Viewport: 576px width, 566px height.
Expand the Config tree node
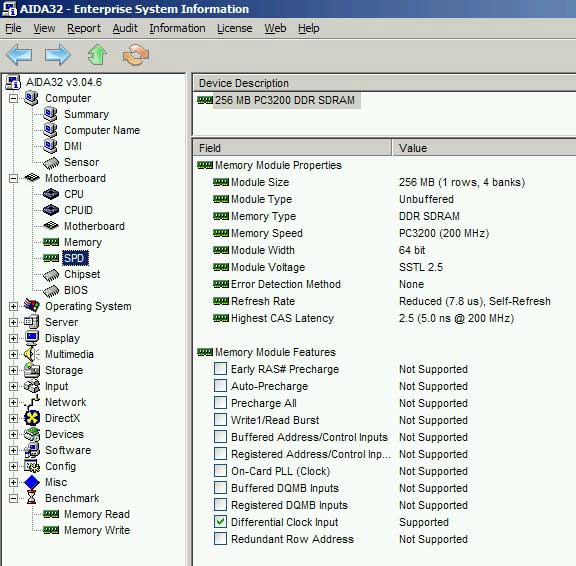coord(13,466)
